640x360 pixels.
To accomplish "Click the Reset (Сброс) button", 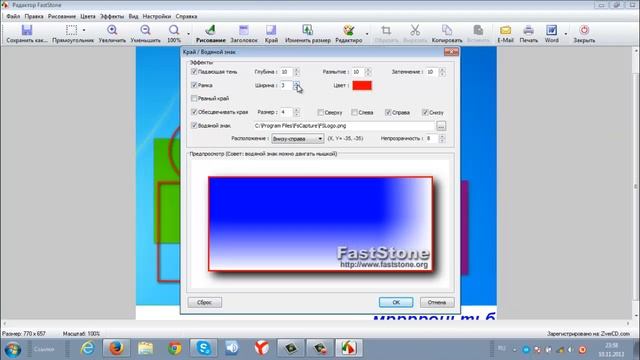I will 205,302.
